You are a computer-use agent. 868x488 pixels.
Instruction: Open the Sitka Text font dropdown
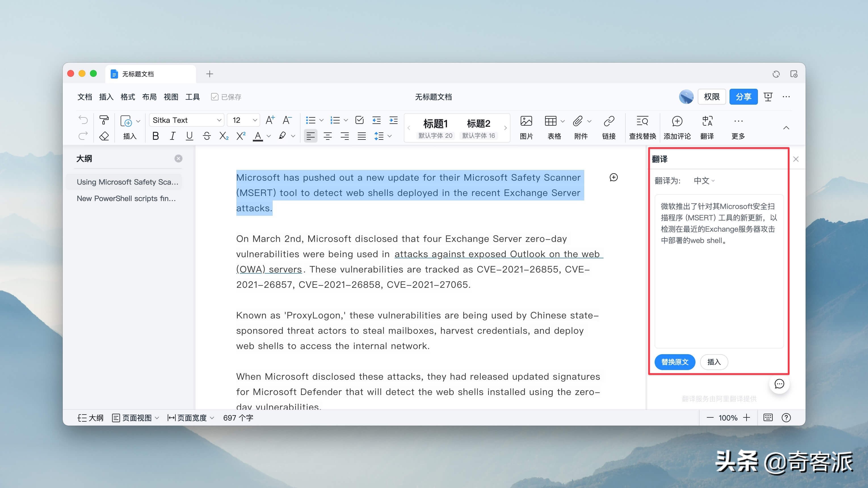coord(187,120)
